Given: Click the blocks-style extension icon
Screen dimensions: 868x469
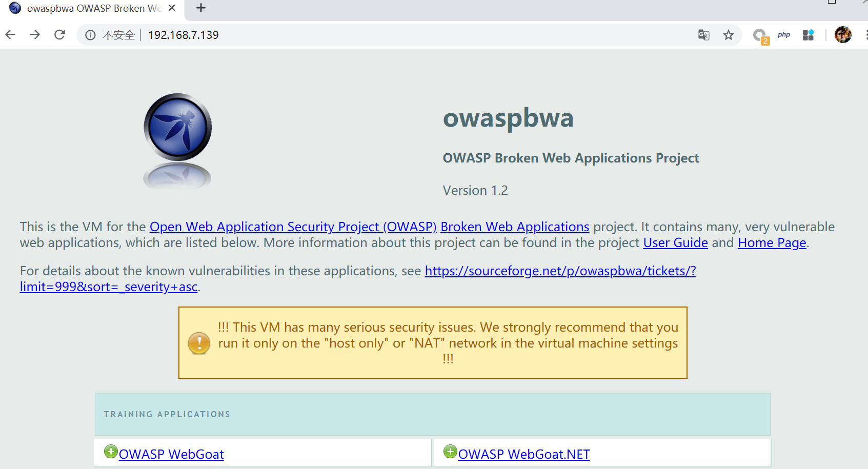Looking at the screenshot, I should [x=808, y=35].
